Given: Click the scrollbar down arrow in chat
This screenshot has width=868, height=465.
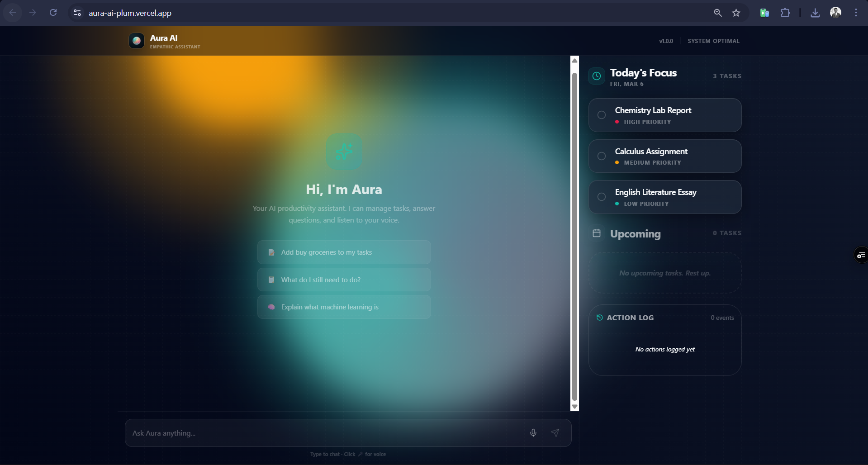Looking at the screenshot, I should click(574, 407).
